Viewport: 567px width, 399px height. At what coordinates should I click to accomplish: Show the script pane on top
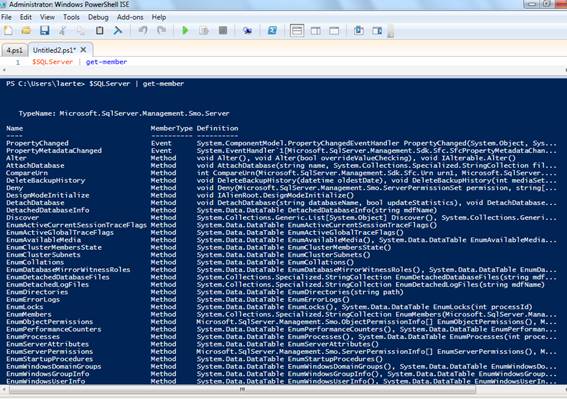pos(297,30)
